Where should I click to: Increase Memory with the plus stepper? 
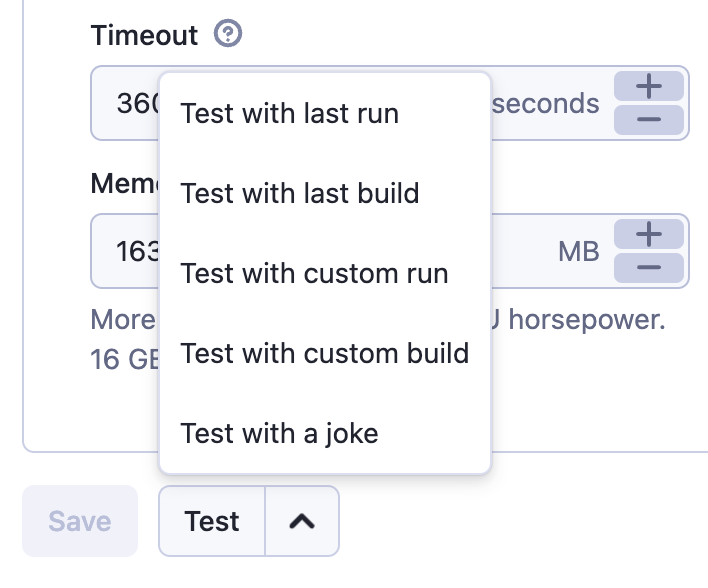tap(649, 234)
